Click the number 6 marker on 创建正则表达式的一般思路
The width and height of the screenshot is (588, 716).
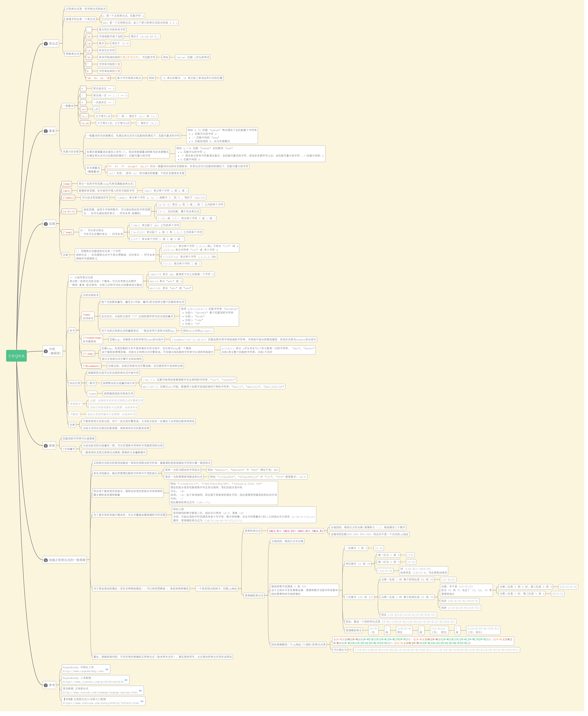coord(46,560)
